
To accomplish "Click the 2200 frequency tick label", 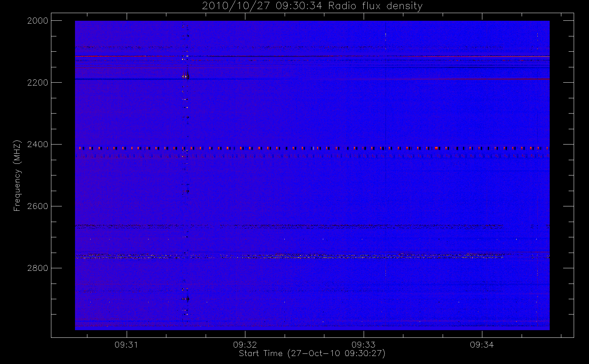I will click(x=38, y=83).
